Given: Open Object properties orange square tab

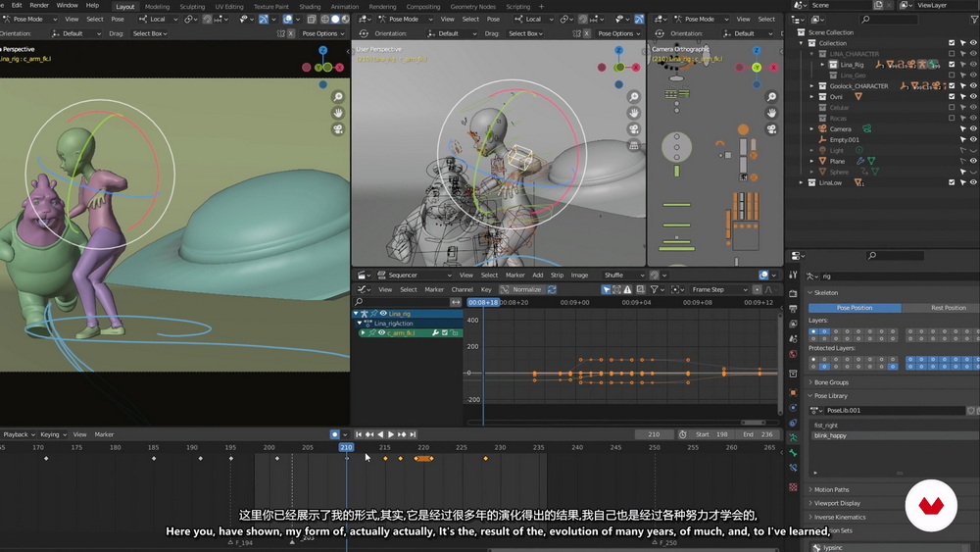Looking at the screenshot, I should click(793, 392).
